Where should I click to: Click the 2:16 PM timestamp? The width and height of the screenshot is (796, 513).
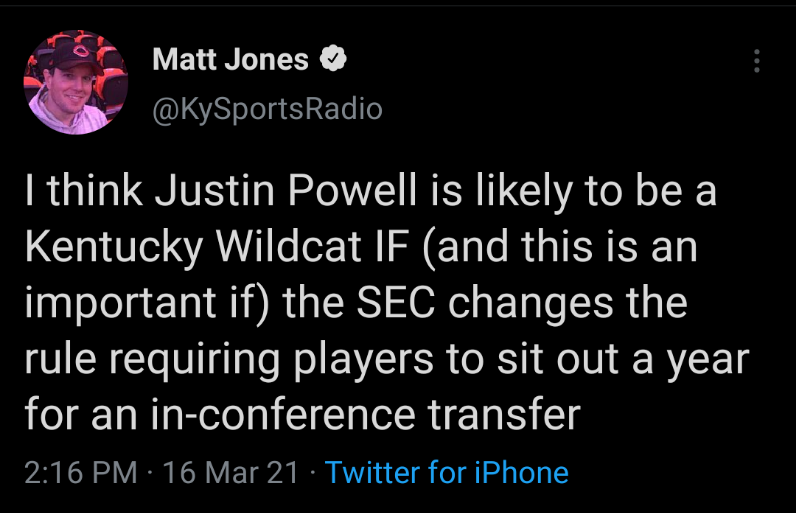(79, 472)
